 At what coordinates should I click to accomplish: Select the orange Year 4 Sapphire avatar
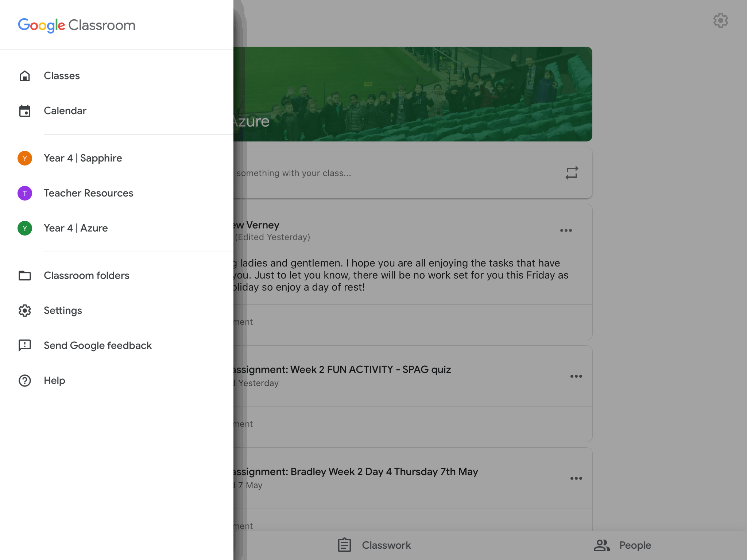25,158
